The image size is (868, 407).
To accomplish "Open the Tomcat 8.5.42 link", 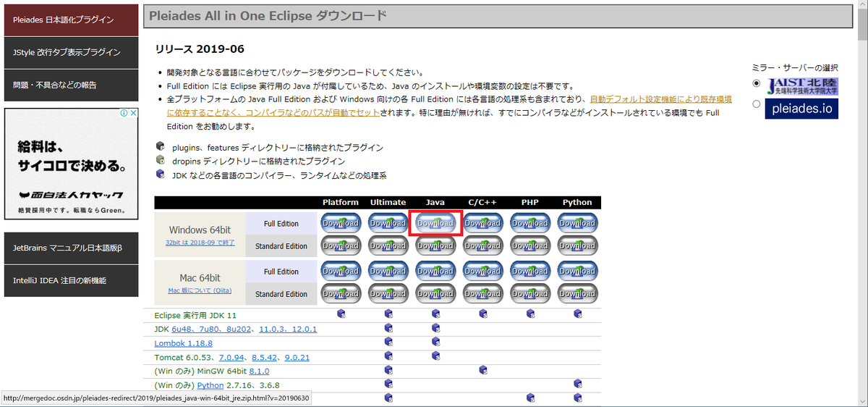I will (x=265, y=357).
